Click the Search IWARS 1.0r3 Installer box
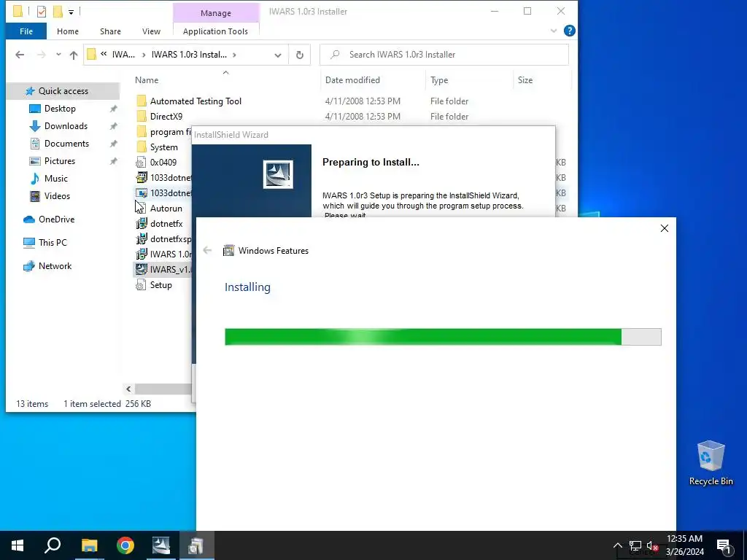Image resolution: width=747 pixels, height=560 pixels. pos(444,55)
